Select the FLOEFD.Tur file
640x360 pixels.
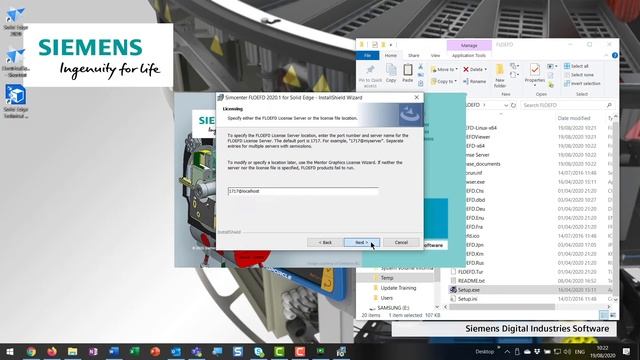pyautogui.click(x=470, y=272)
